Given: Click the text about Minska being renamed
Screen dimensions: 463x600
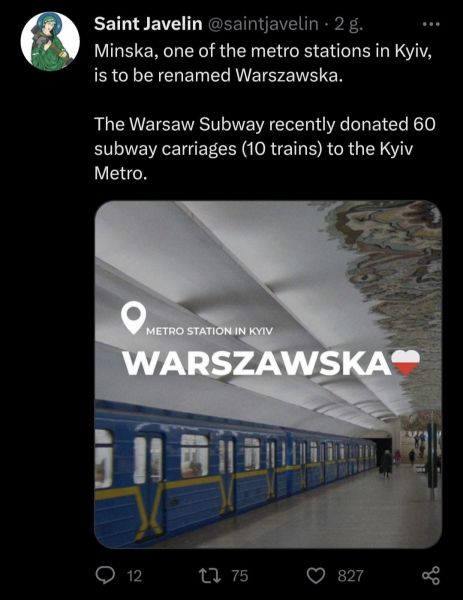Looking at the screenshot, I should tap(263, 63).
